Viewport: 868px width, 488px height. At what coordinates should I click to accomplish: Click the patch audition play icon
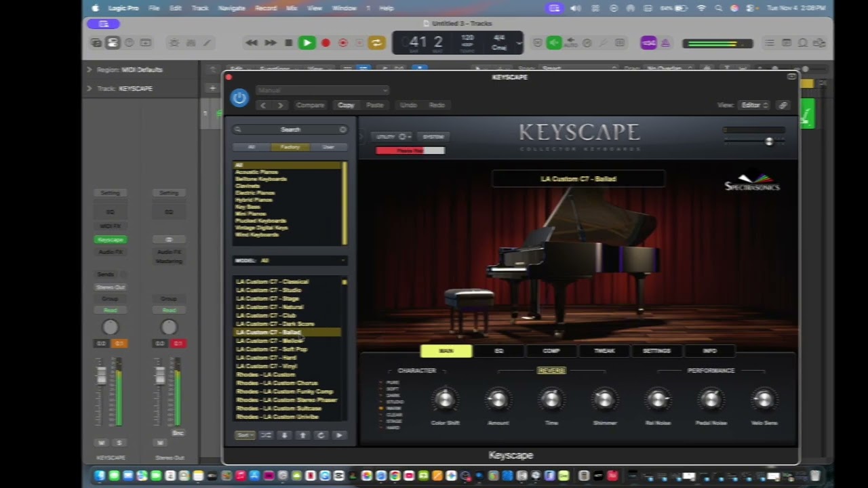click(x=339, y=435)
